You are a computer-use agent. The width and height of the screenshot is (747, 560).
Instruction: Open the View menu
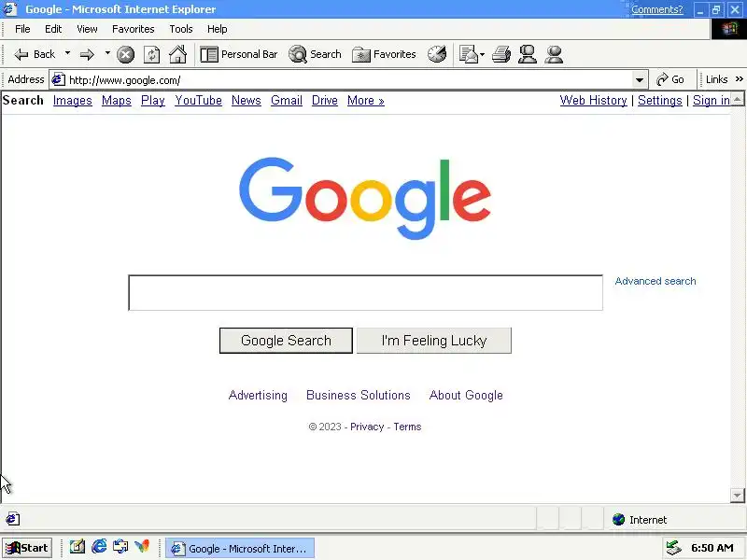pyautogui.click(x=87, y=29)
